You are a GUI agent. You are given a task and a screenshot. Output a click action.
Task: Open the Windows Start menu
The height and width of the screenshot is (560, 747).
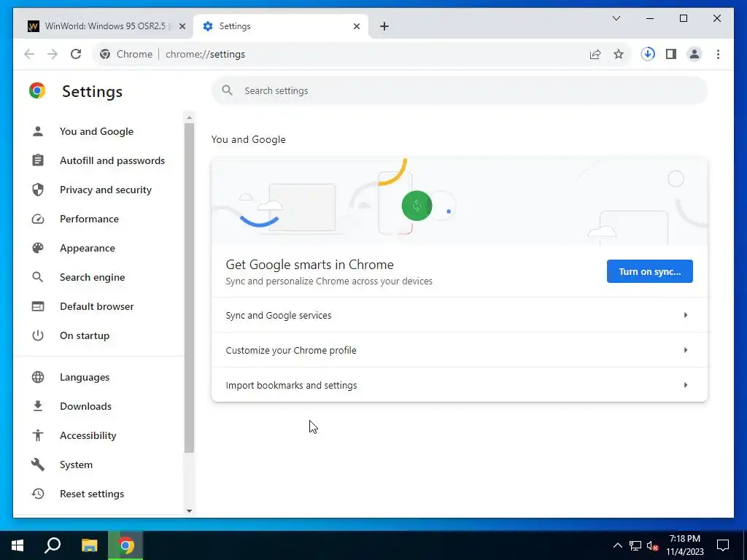click(x=18, y=545)
